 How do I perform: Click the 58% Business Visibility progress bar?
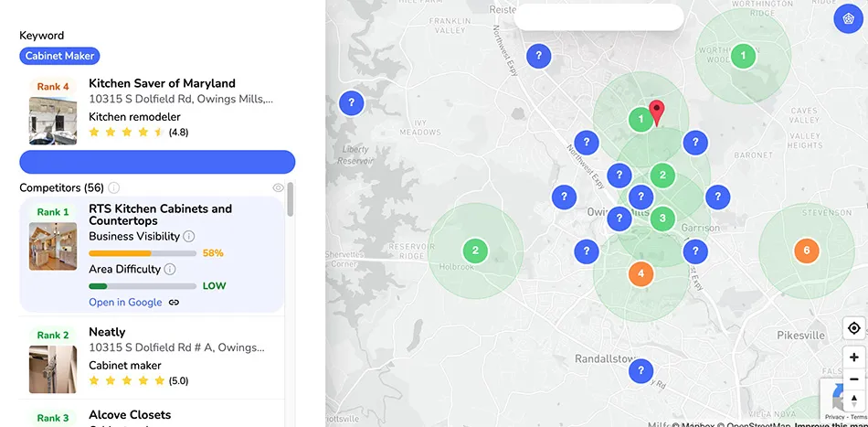click(x=143, y=253)
